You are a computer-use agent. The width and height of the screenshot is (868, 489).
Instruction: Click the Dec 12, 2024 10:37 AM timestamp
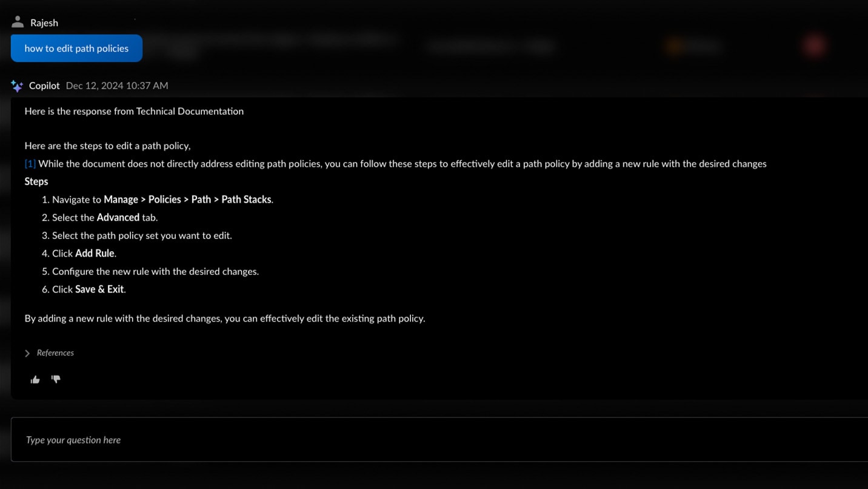[117, 86]
